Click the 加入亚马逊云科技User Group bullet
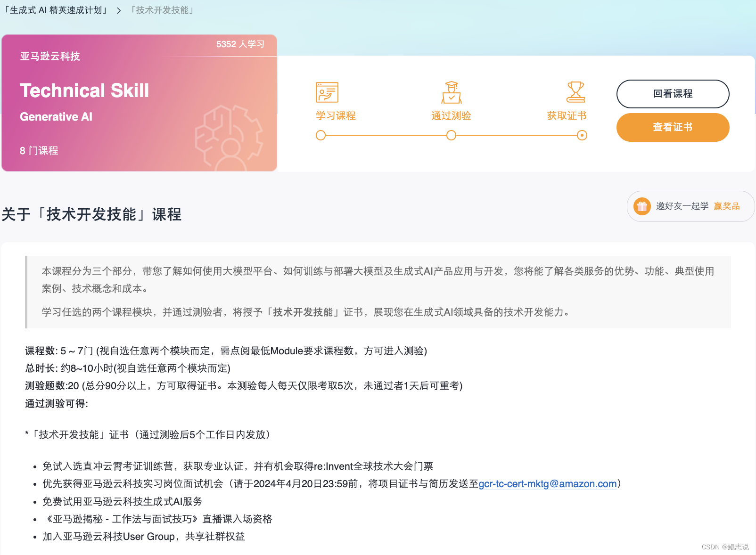This screenshot has width=756, height=555. (x=144, y=537)
